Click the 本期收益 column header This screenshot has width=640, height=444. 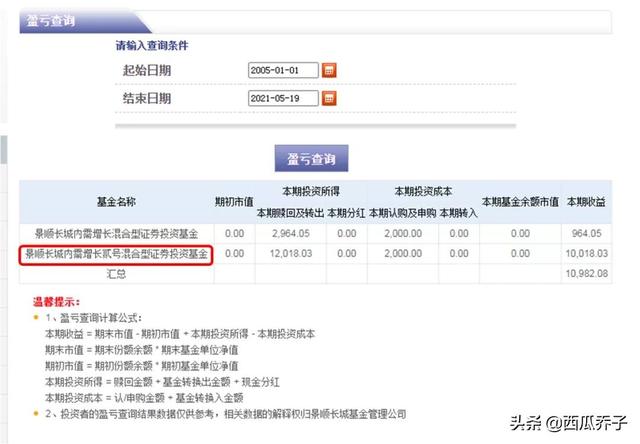click(x=586, y=202)
